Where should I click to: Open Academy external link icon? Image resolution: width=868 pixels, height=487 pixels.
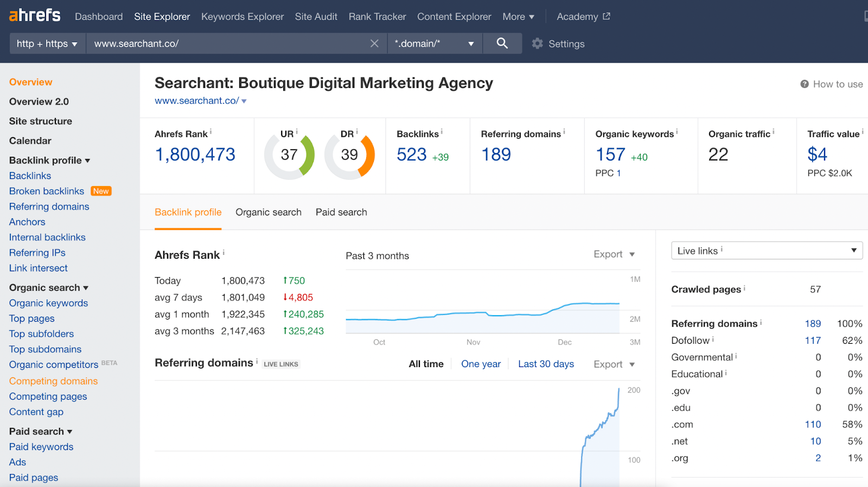click(607, 16)
